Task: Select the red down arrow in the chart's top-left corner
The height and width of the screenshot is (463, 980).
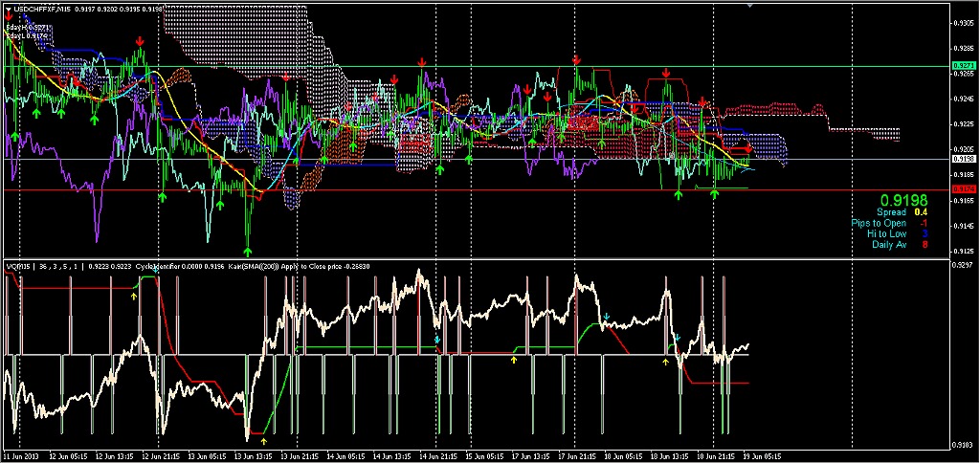Action: click(x=7, y=17)
